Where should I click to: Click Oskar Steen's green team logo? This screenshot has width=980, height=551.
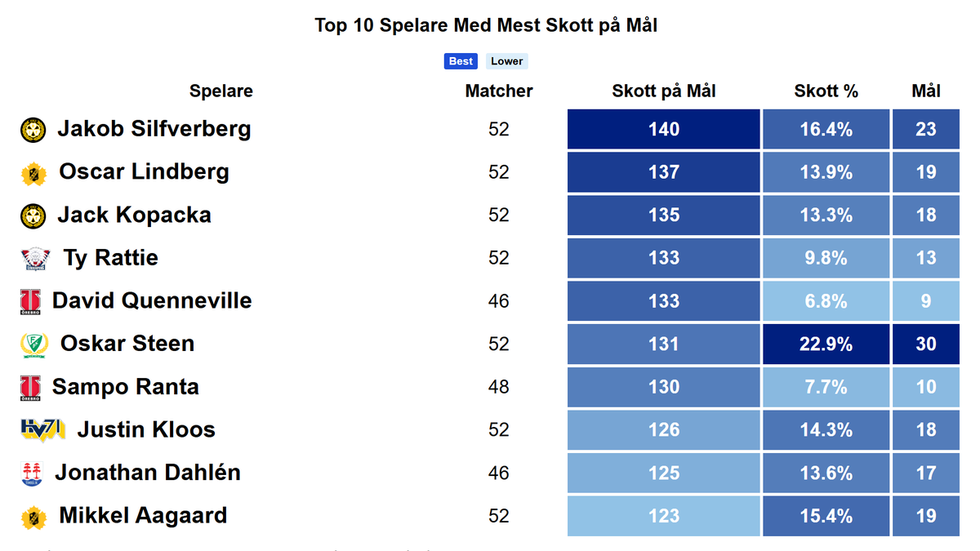34,344
